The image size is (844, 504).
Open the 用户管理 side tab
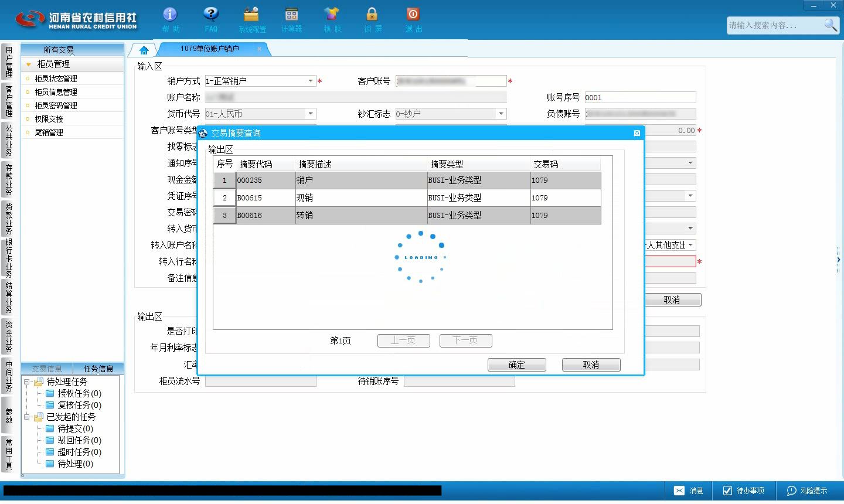8,62
